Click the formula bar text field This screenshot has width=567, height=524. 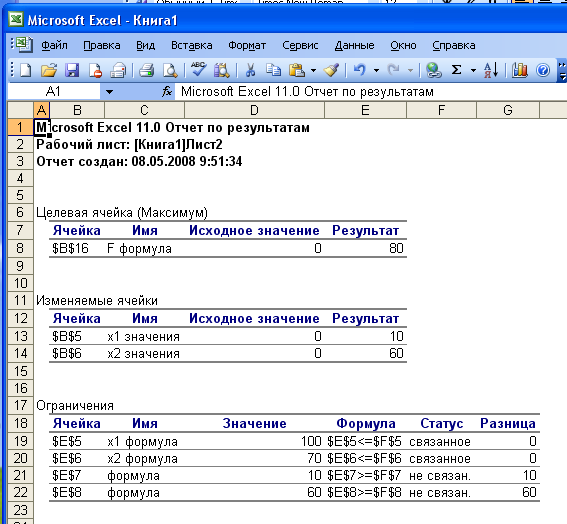pos(371,92)
